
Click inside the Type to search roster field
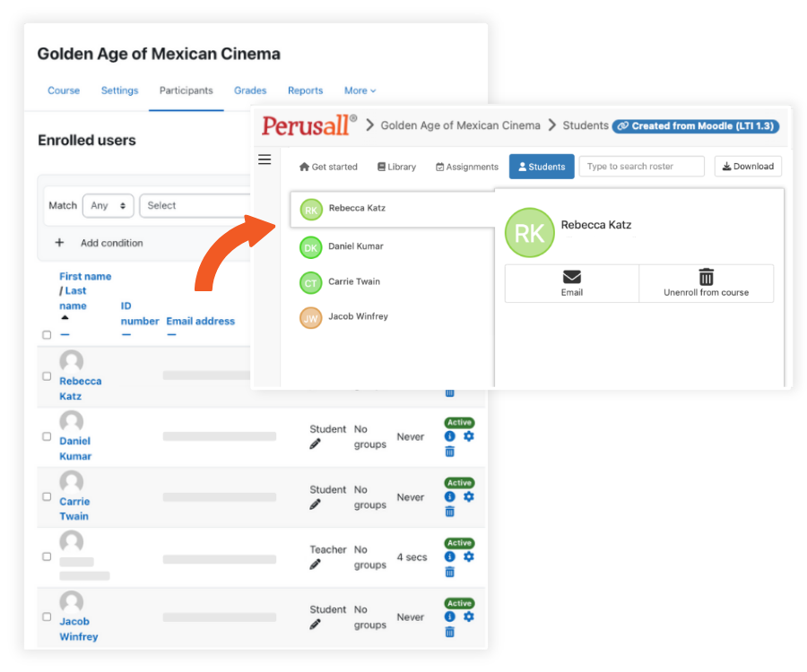click(640, 166)
